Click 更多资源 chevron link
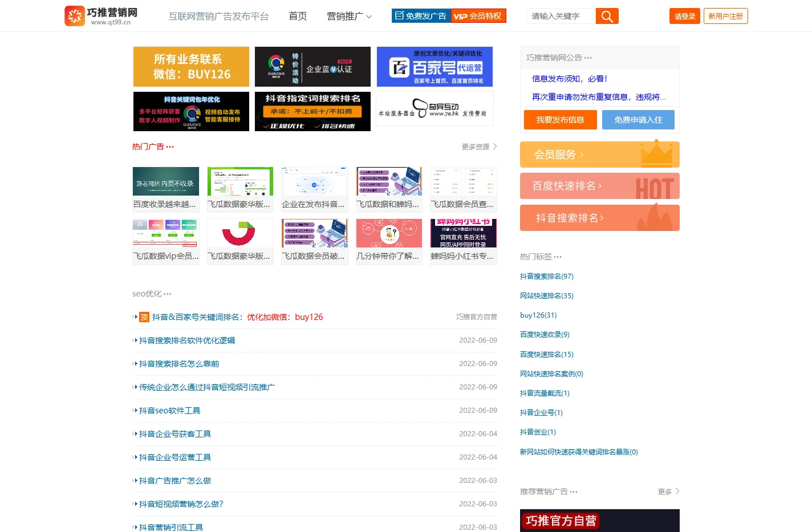The image size is (812, 532). pos(479,147)
